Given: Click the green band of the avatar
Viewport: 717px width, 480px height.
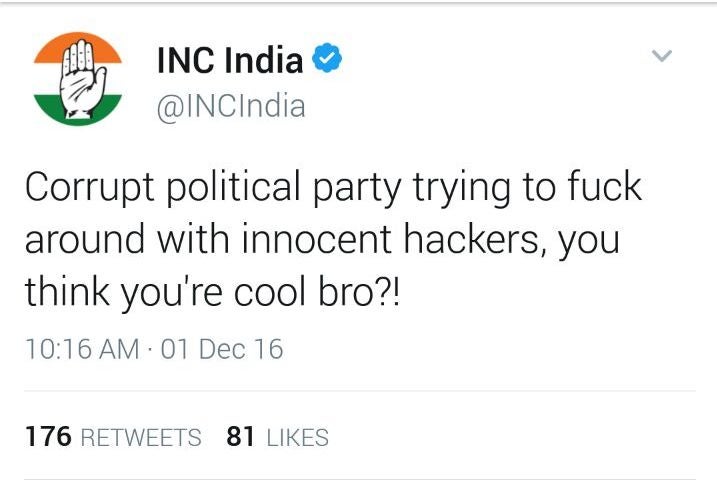Looking at the screenshot, I should click(x=78, y=110).
